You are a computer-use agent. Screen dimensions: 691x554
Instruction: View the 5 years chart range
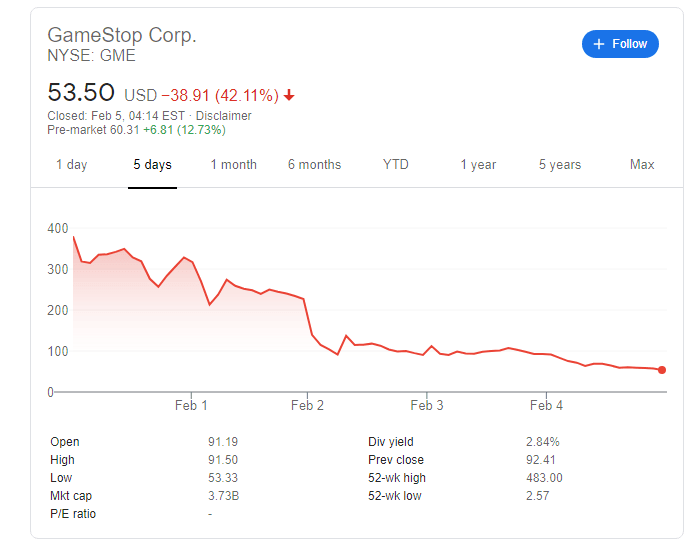pyautogui.click(x=560, y=165)
